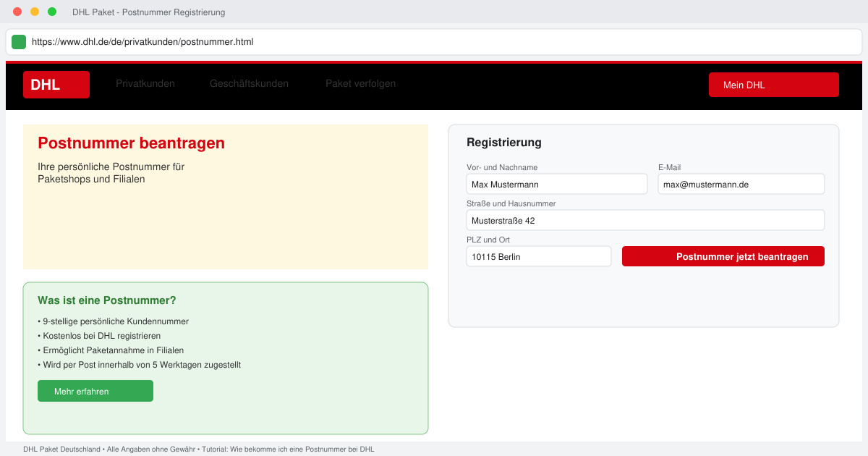Click the subtitle 'Ihre persönliche Postnummer für'

pos(111,166)
